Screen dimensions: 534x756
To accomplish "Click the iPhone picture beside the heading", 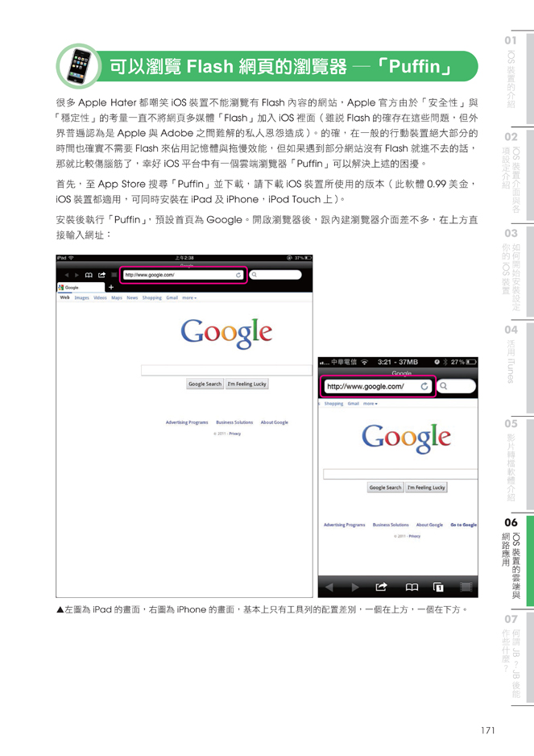I will point(79,66).
